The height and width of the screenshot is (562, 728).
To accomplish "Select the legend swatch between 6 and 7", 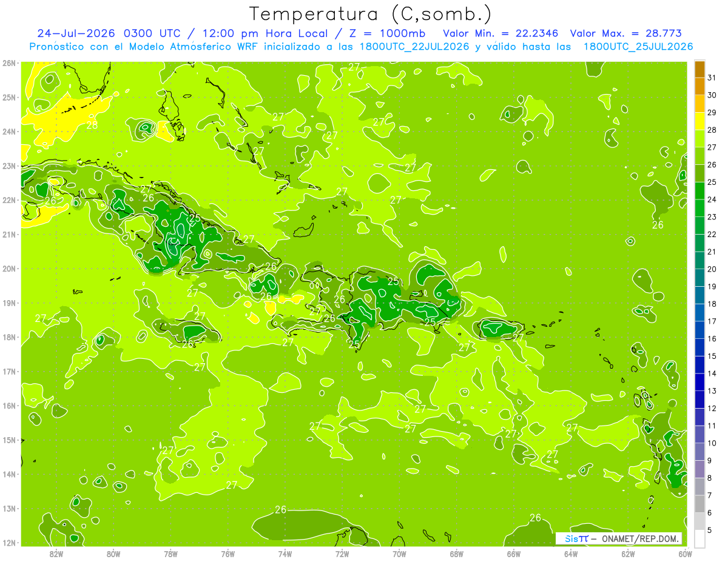I will tap(699, 504).
